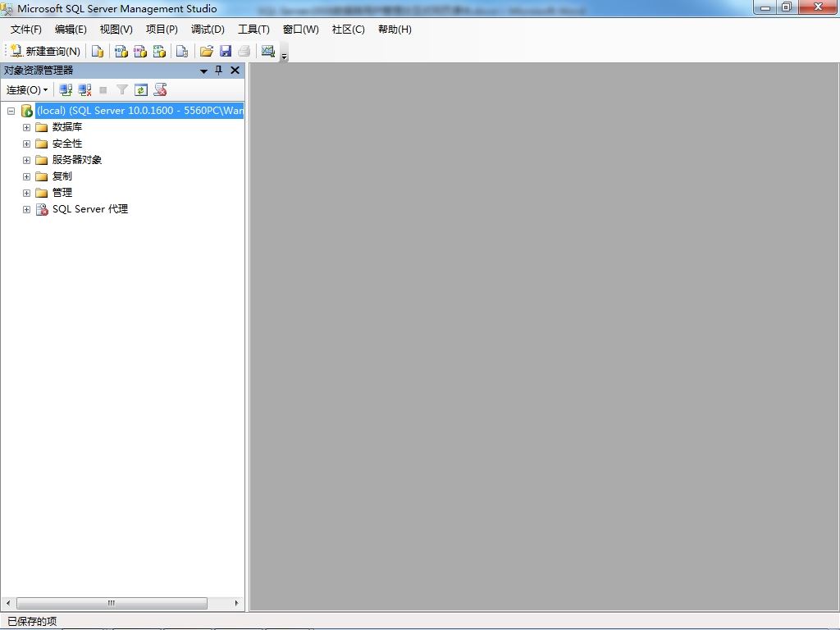The height and width of the screenshot is (630, 840).
Task: Click the connect Object Explorer icon
Action: pyautogui.click(x=66, y=90)
